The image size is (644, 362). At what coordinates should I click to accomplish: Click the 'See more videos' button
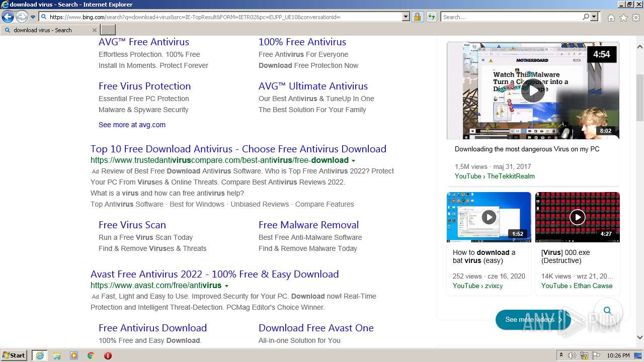(x=533, y=320)
